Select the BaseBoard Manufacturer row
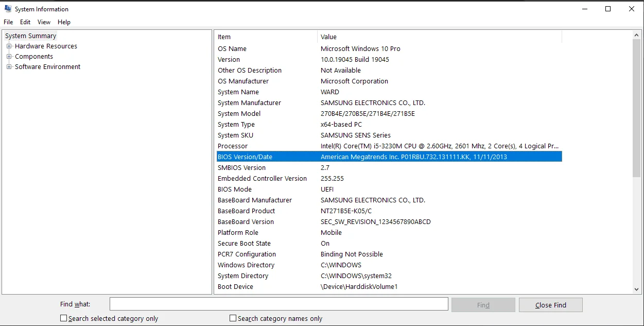Viewport: 644px width, 326px height. pyautogui.click(x=389, y=200)
